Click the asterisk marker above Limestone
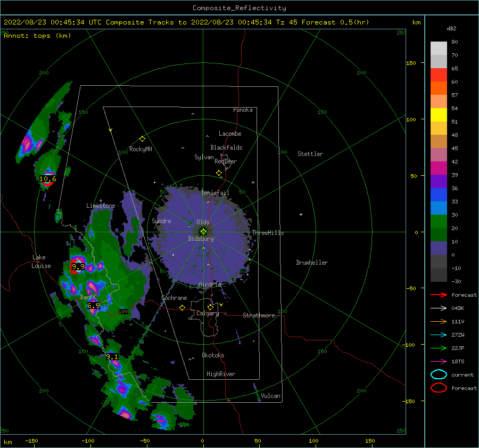 (x=101, y=201)
